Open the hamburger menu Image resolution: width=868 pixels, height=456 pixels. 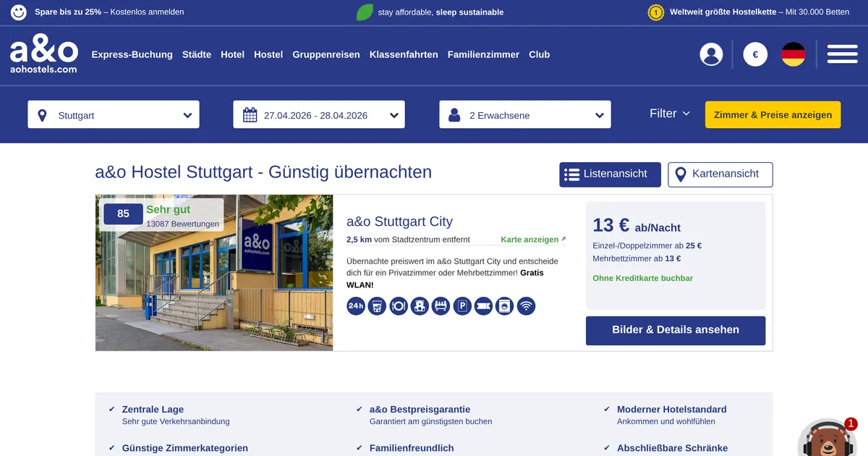pyautogui.click(x=842, y=54)
